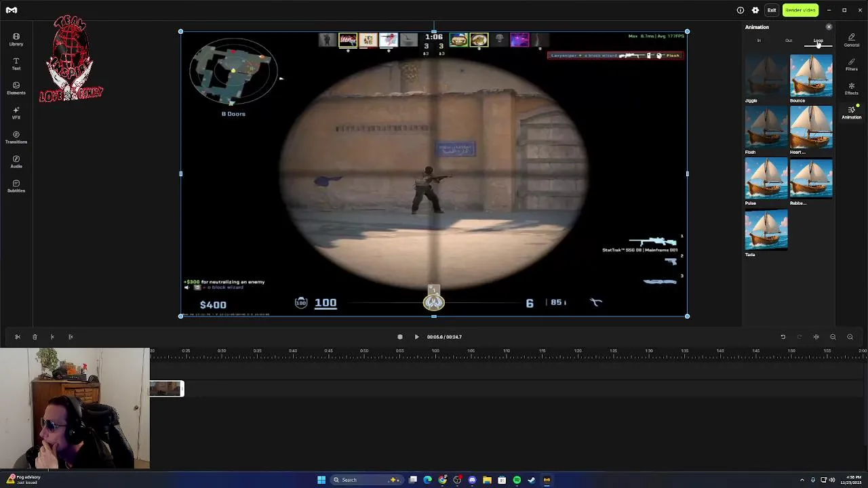Open the Animation properties tab
The image size is (868, 488).
(852, 113)
